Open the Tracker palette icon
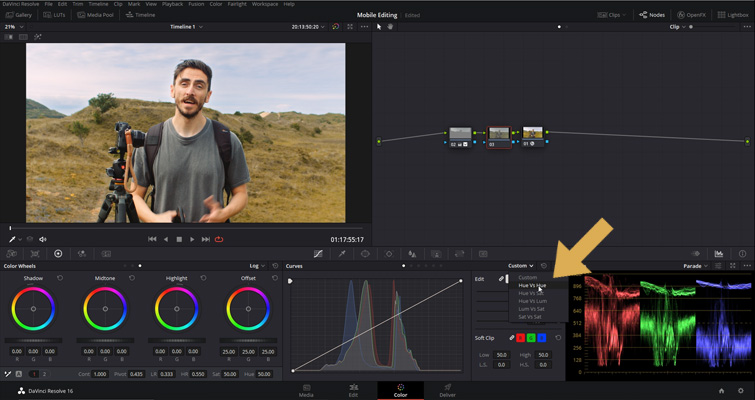The height and width of the screenshot is (400, 755). (389, 254)
